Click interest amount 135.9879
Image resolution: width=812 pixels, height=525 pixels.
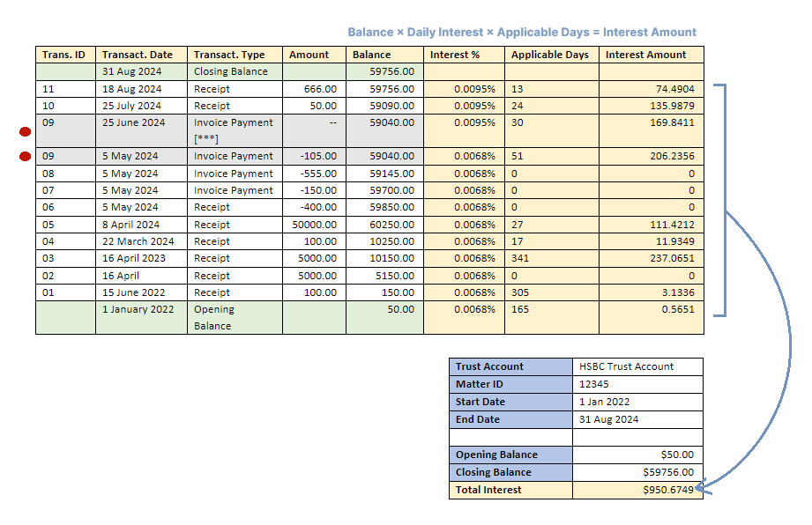[x=652, y=106]
